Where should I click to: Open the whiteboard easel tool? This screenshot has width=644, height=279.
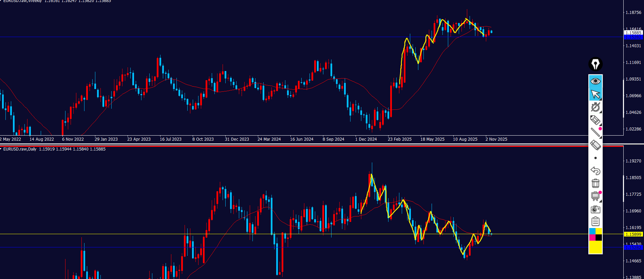tap(595, 196)
